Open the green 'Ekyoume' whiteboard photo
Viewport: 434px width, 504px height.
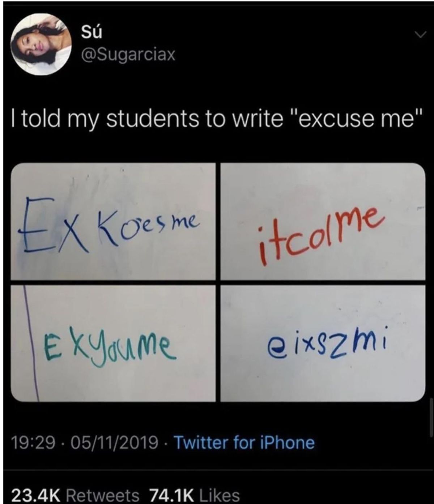[113, 343]
